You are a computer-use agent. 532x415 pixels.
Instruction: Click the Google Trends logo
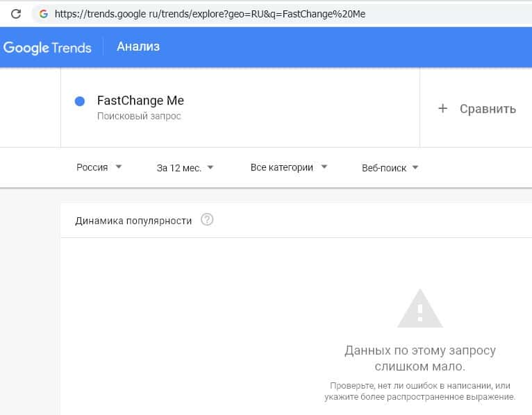[47, 48]
